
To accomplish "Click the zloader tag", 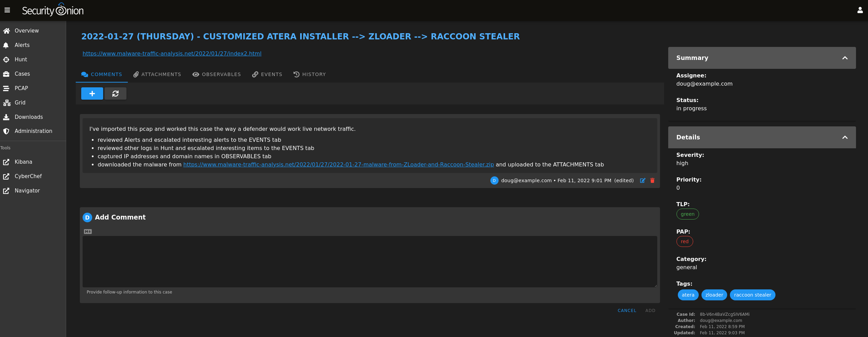I will tap(714, 295).
